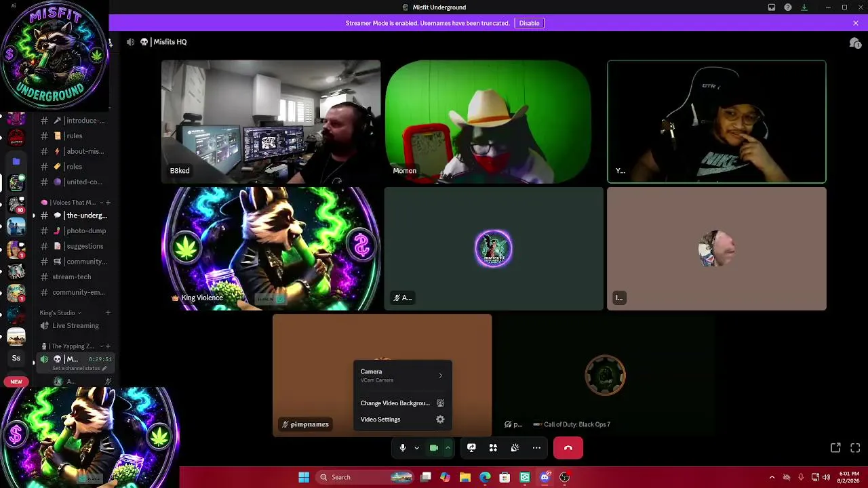The height and width of the screenshot is (488, 868).
Task: Focus B8ked's video tile
Action: coord(271,122)
